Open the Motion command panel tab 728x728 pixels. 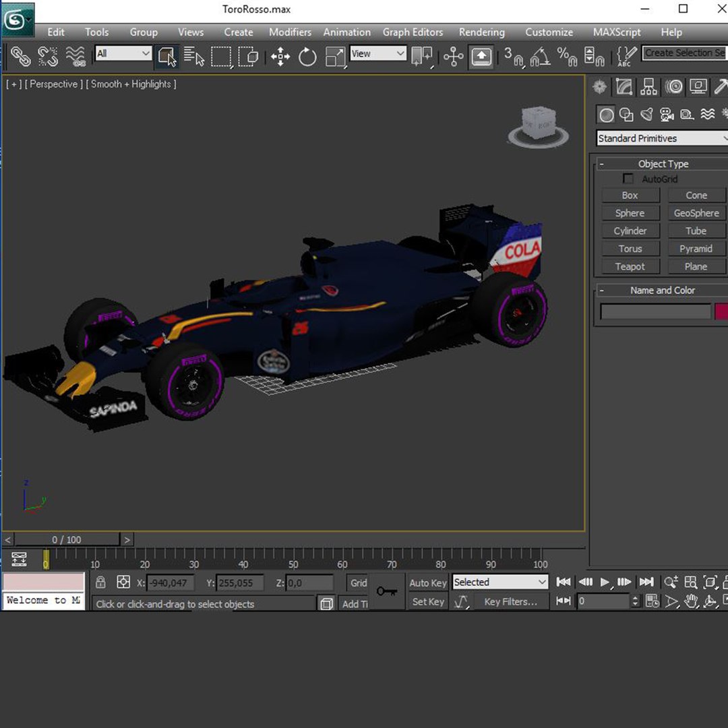pos(673,87)
